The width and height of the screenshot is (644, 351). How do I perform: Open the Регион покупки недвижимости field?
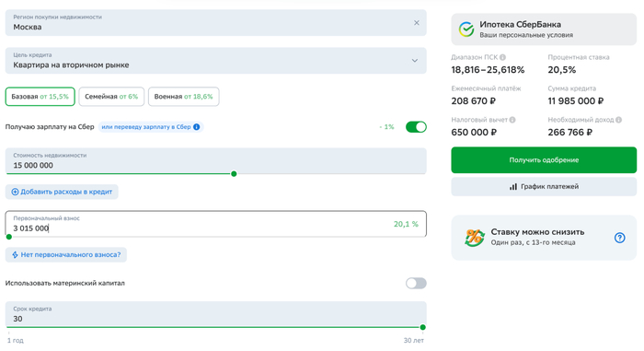tap(215, 23)
